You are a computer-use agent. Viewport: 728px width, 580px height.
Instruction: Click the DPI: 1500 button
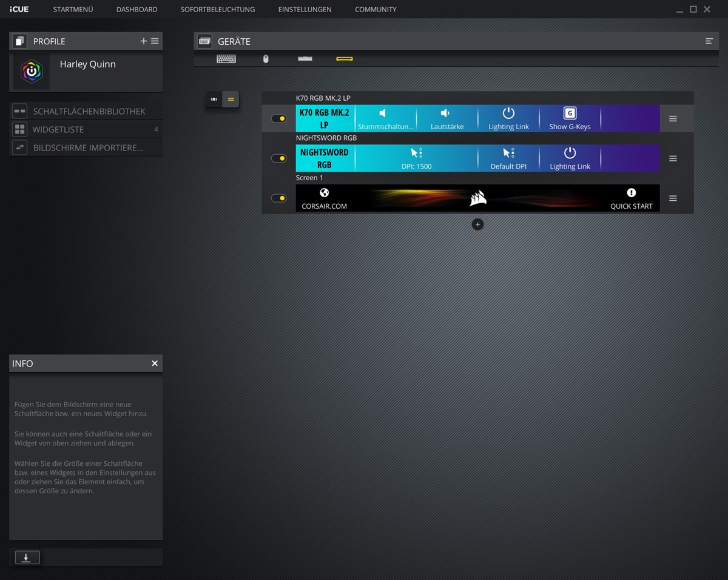[x=416, y=158]
